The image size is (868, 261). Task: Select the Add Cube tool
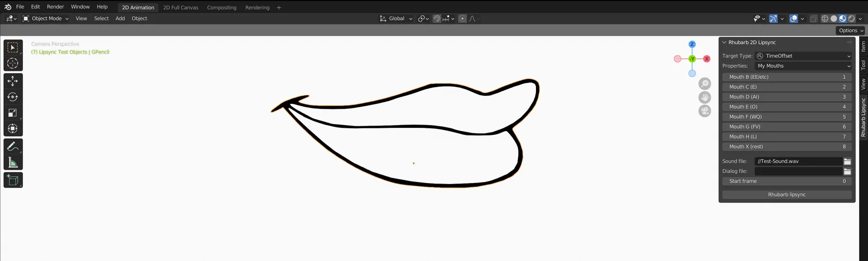(x=13, y=180)
